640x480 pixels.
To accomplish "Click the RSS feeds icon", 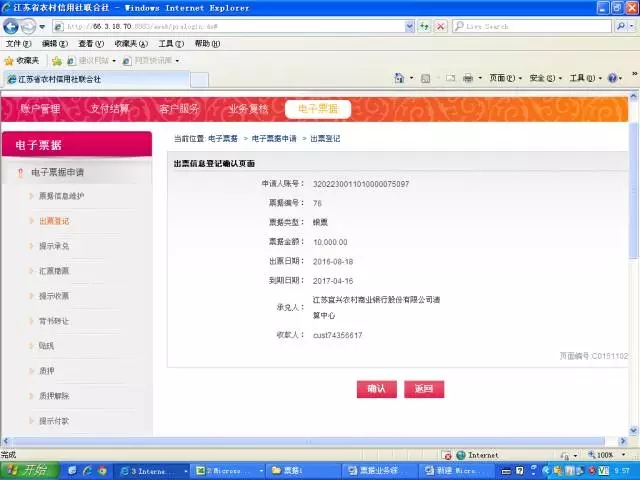I will pos(425,78).
